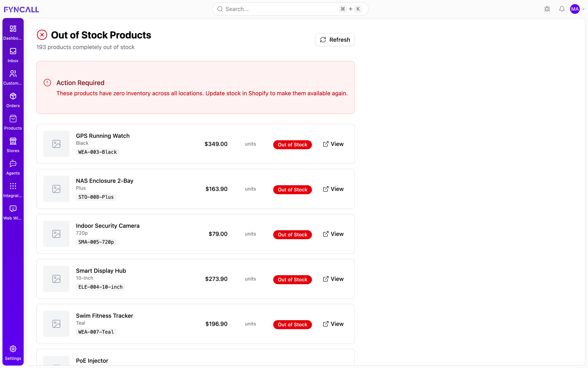This screenshot has width=588, height=368.
Task: Click the $79.00 price
Action: coord(218,234)
